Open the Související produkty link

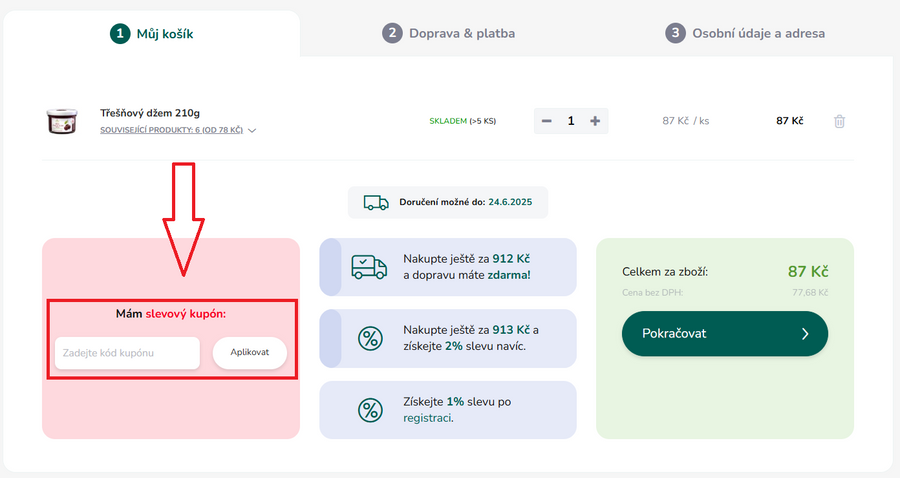(171, 131)
